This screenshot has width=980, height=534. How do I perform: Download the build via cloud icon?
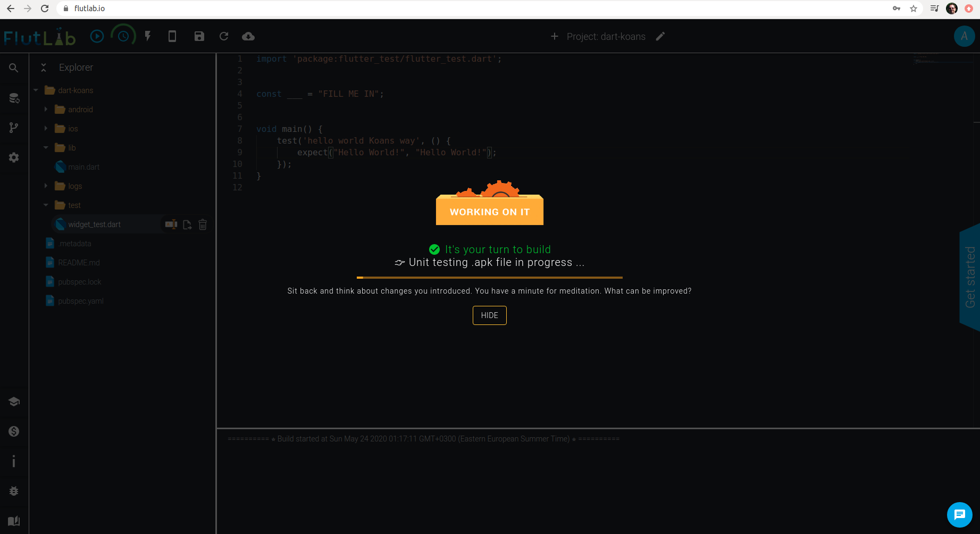[248, 36]
